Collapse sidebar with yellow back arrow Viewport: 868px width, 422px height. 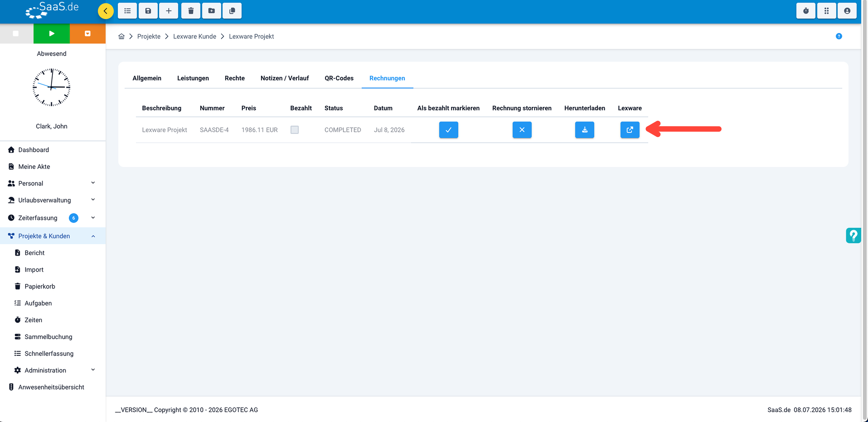pos(105,11)
